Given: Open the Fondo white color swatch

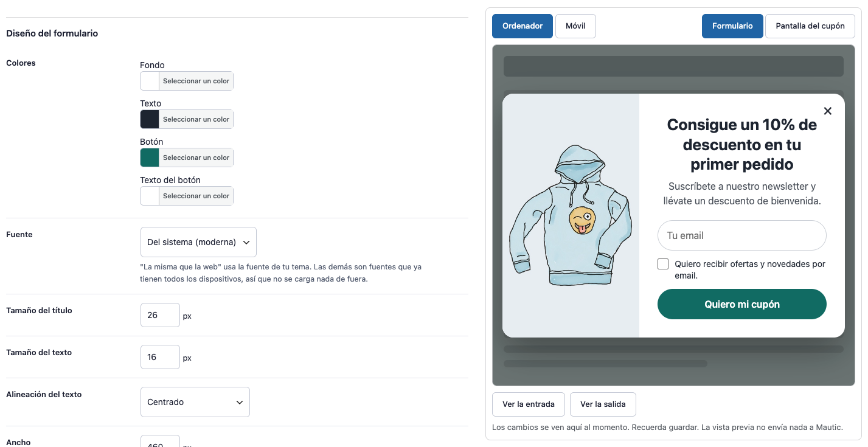Looking at the screenshot, I should click(150, 81).
